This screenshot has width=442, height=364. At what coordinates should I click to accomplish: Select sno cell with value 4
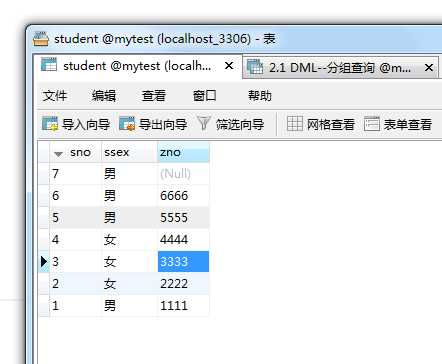pos(76,240)
